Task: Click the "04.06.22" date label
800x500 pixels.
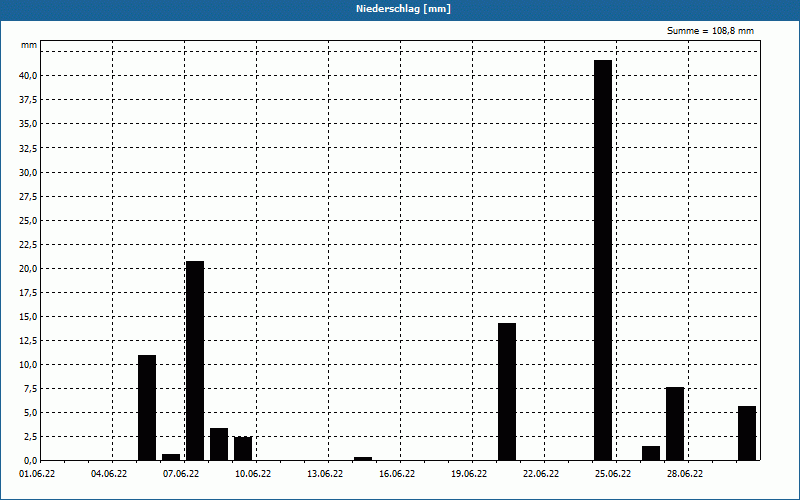Action: pyautogui.click(x=109, y=474)
